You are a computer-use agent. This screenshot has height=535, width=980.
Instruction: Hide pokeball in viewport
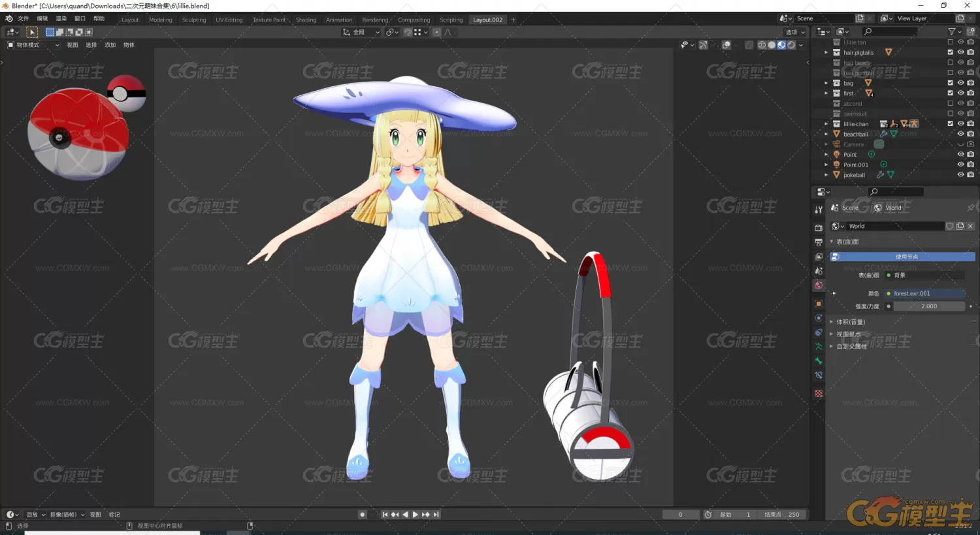[960, 174]
